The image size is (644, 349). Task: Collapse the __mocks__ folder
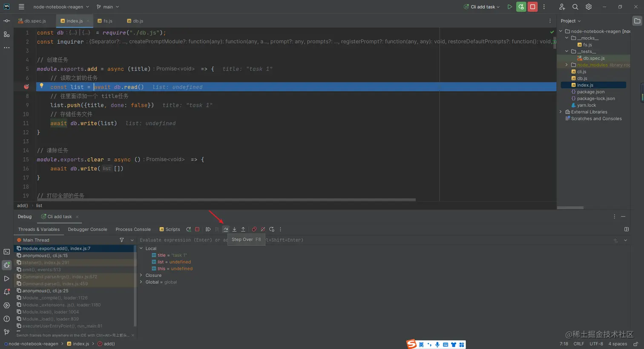(567, 38)
